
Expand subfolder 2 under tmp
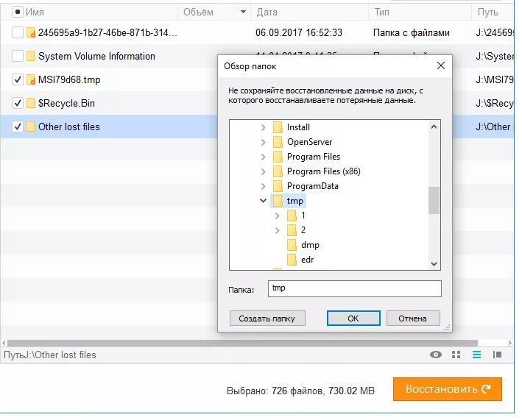[x=278, y=230]
